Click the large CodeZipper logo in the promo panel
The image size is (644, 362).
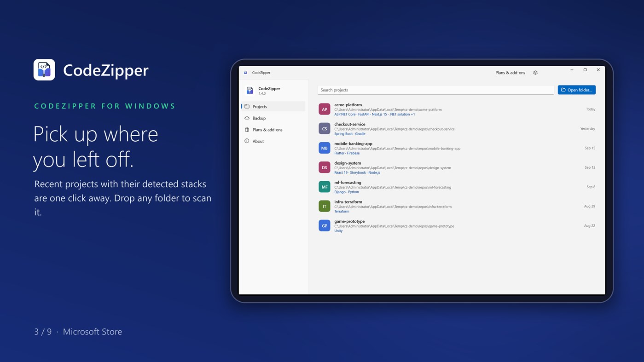click(x=44, y=70)
